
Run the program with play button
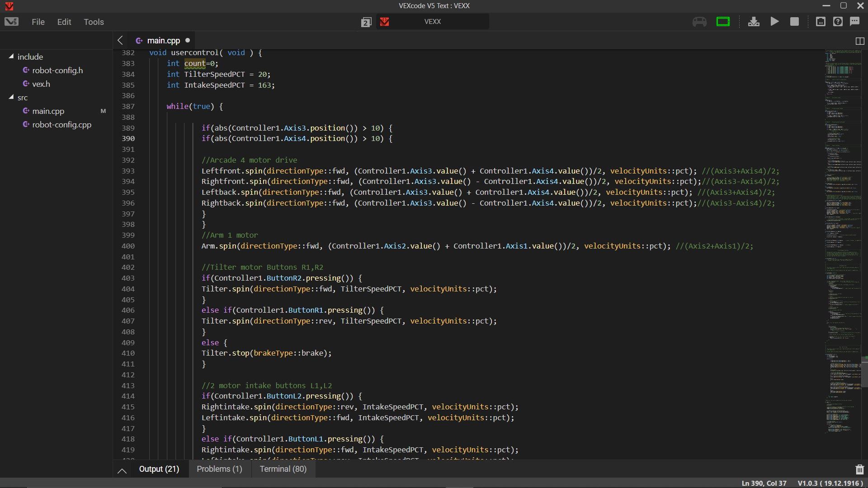pyautogui.click(x=774, y=22)
